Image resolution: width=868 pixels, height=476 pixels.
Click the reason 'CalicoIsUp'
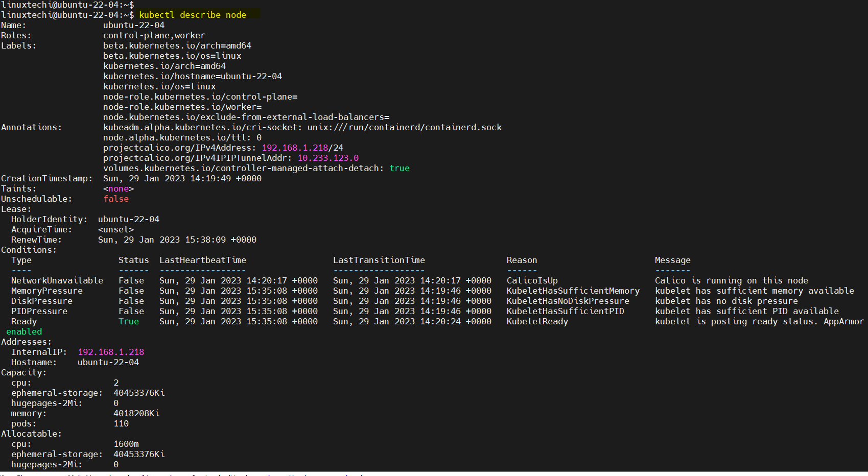tap(532, 280)
